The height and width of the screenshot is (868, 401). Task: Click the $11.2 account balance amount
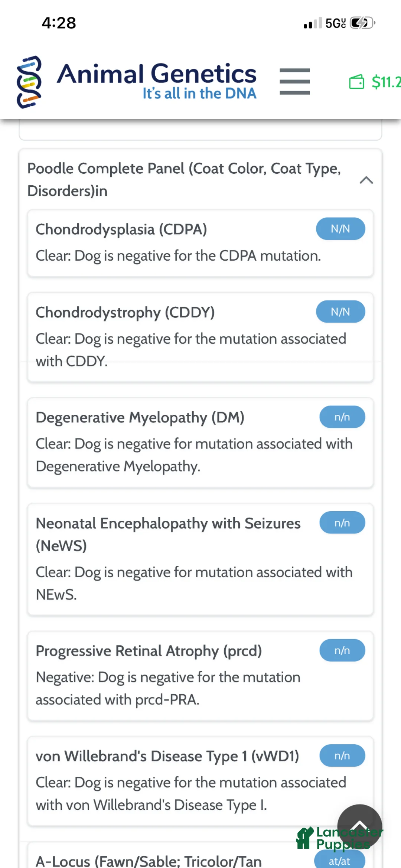[x=386, y=82]
